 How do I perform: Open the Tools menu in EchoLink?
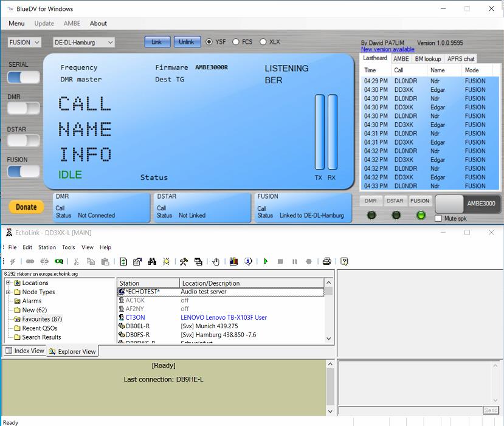click(69, 247)
